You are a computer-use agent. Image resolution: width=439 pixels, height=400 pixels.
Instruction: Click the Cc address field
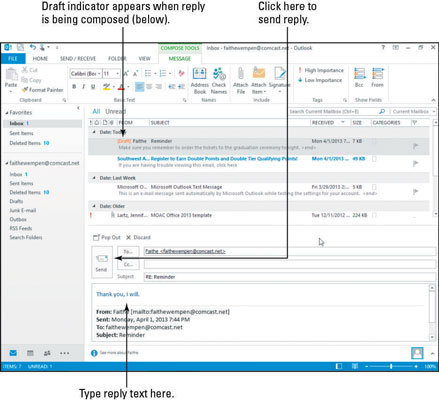[x=290, y=265]
